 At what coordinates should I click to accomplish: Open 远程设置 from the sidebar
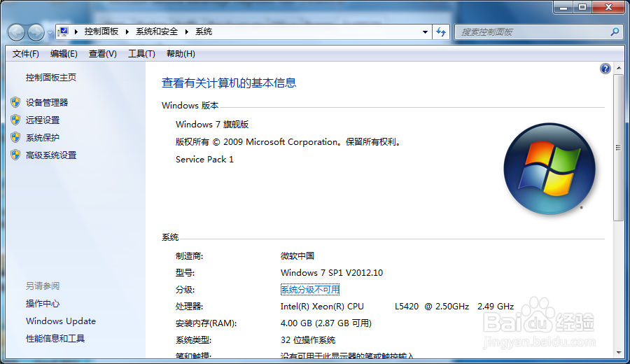(x=43, y=120)
